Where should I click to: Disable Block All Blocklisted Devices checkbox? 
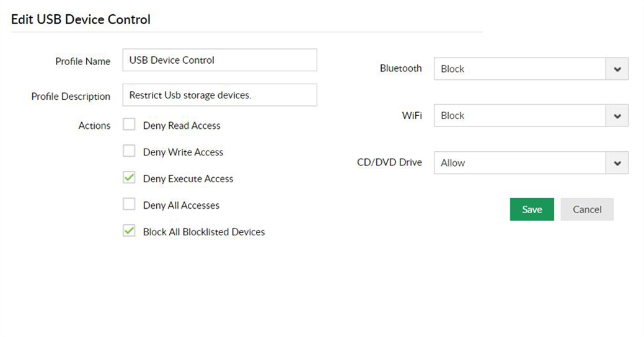point(129,231)
